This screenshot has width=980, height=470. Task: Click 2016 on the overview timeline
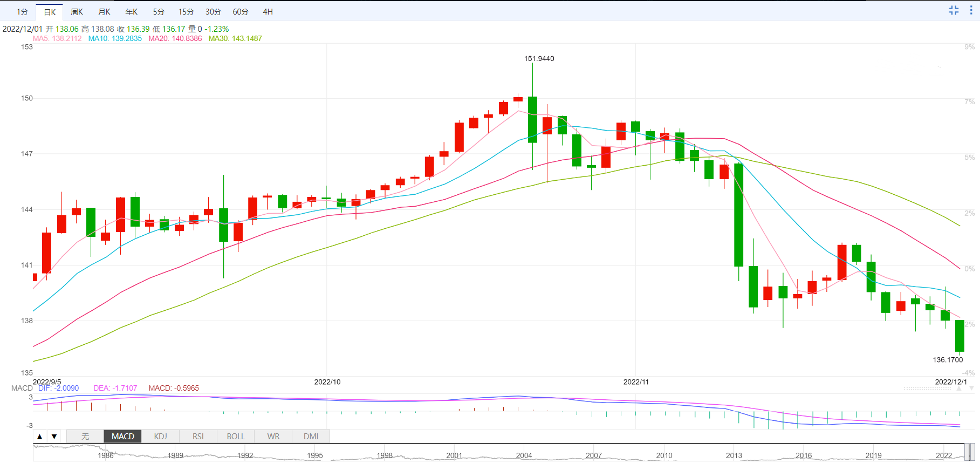[x=804, y=455]
